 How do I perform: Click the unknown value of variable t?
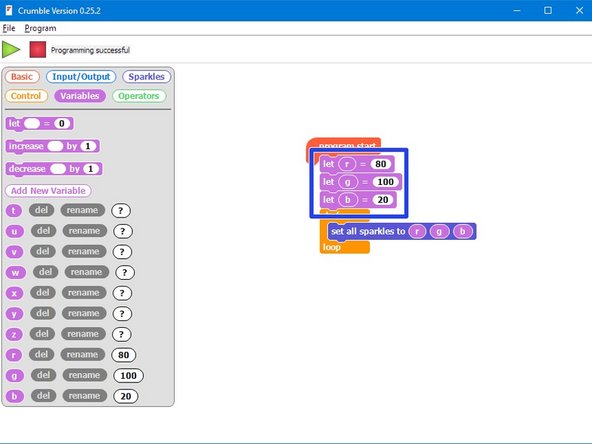tap(121, 211)
